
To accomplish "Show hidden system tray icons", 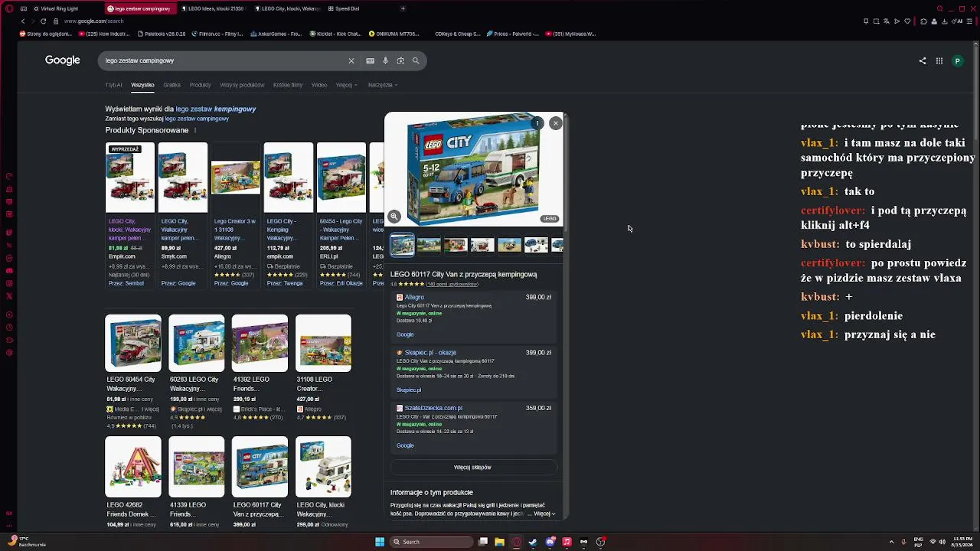I will [x=891, y=542].
